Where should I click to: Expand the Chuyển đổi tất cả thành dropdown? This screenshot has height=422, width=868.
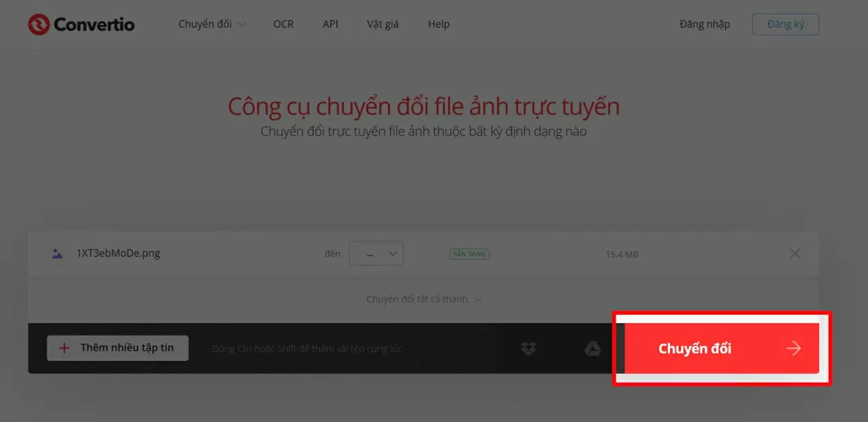(424, 299)
